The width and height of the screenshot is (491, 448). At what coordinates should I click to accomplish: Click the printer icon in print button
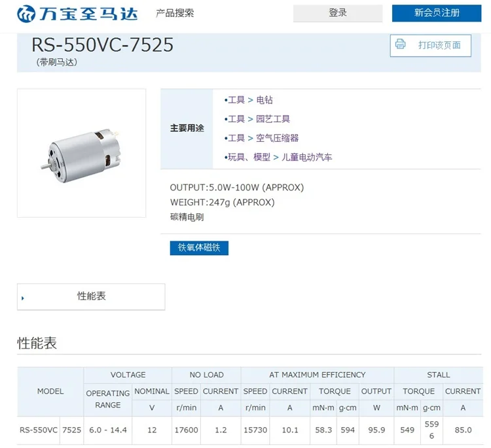coord(400,44)
